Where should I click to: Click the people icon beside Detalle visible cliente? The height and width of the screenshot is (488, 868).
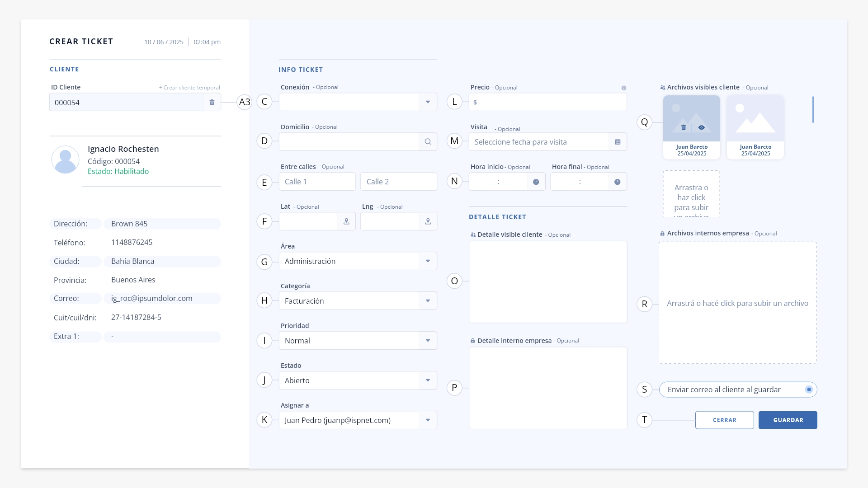tap(473, 235)
